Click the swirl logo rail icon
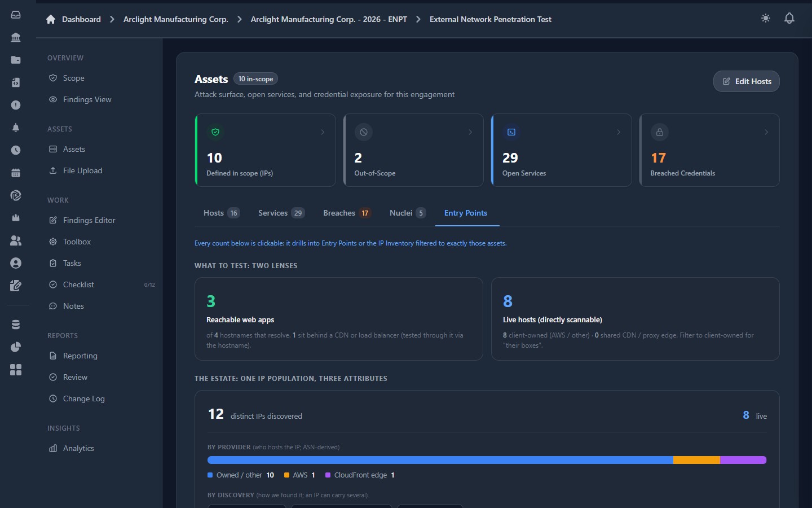 coord(16,195)
